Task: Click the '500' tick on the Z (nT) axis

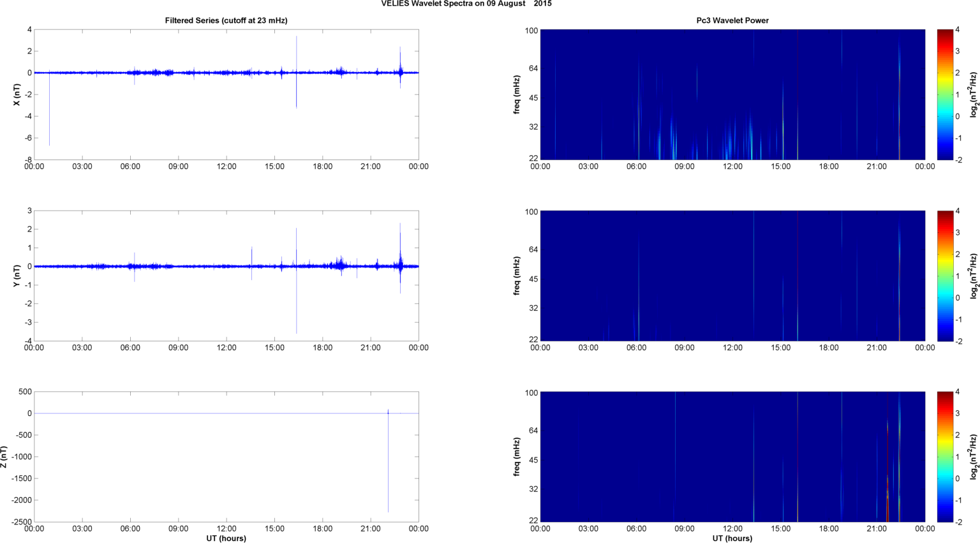Action: tap(26, 392)
